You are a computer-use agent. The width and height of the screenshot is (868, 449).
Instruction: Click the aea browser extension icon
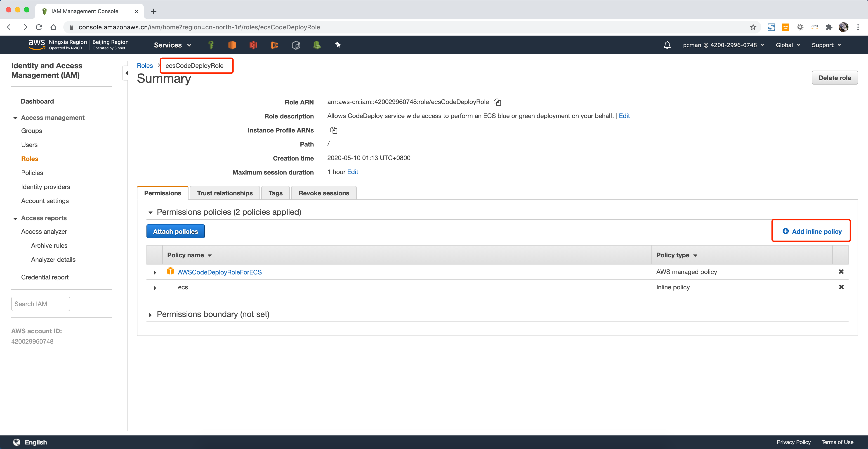click(x=814, y=27)
